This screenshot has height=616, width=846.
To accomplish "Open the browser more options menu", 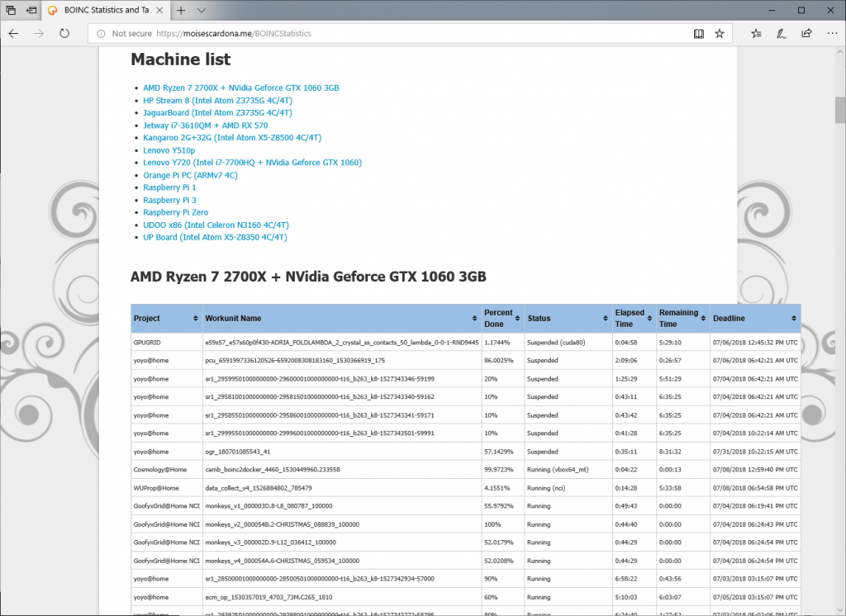I will (x=830, y=34).
